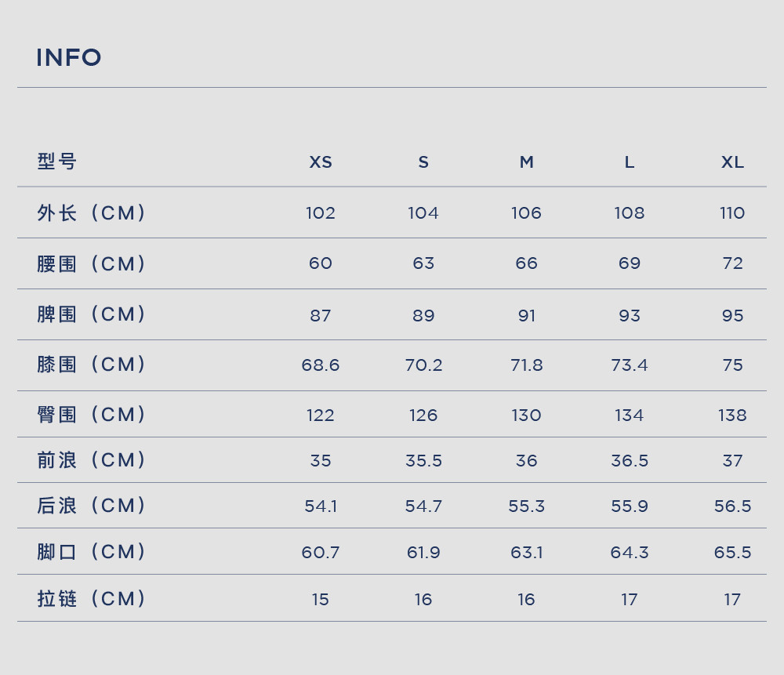Click the 臀围 (CM) row label
The height and width of the screenshot is (675, 784).
coord(92,415)
